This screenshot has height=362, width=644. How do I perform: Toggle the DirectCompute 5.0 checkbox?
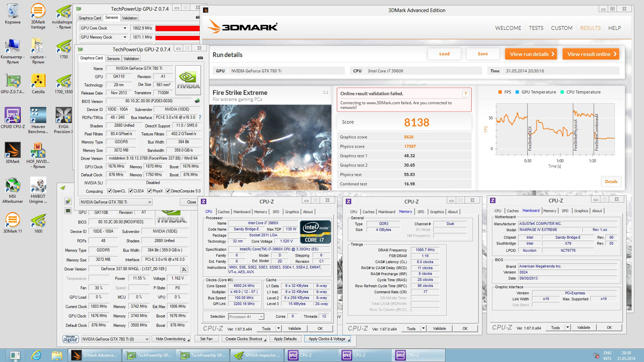[168, 191]
